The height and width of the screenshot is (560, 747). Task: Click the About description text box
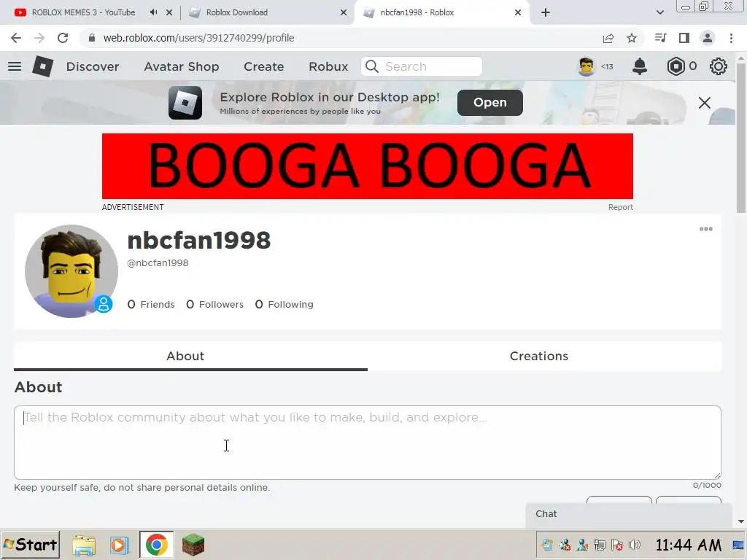pos(368,443)
